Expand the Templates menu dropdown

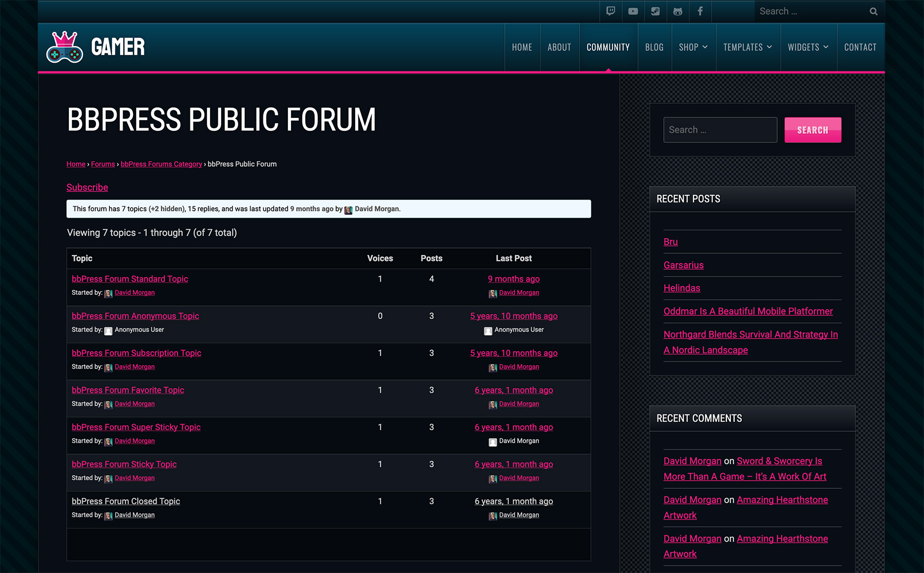point(748,47)
